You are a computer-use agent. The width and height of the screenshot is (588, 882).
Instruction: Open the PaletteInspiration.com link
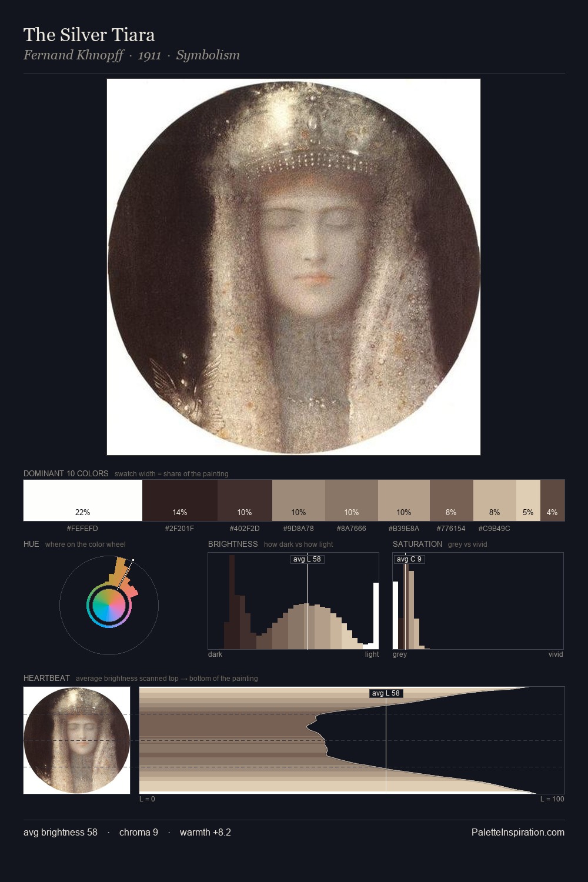(x=518, y=833)
